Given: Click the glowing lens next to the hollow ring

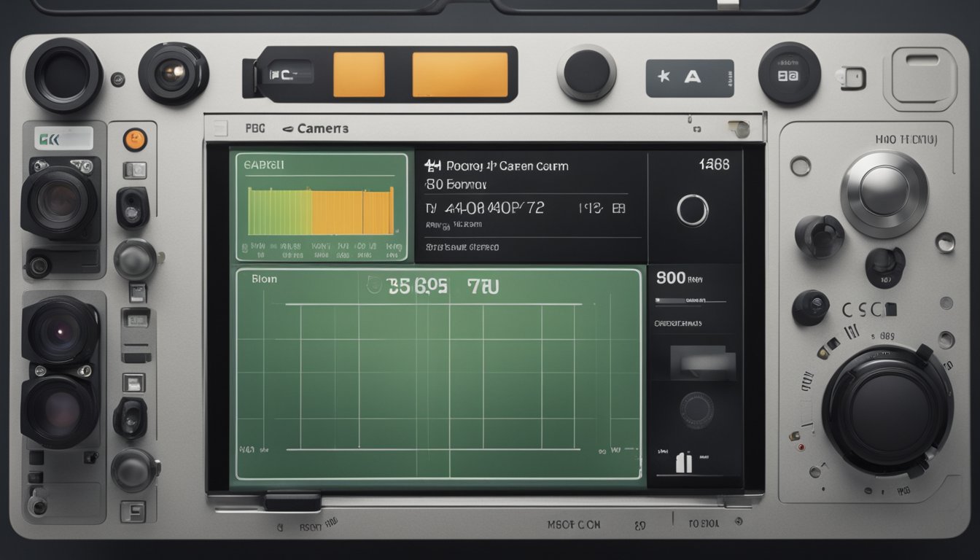Looking at the screenshot, I should [x=174, y=73].
